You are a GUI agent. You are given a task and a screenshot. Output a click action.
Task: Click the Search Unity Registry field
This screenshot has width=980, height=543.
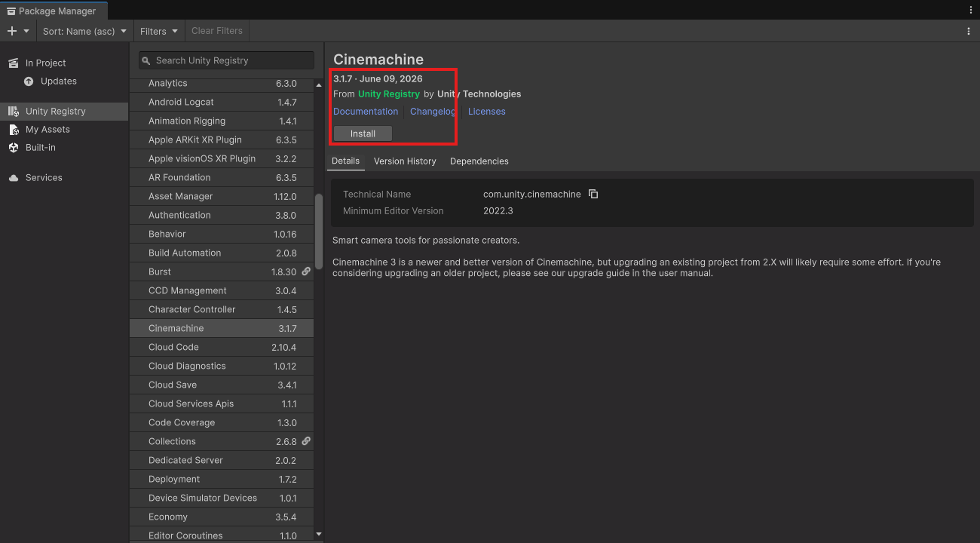226,60
